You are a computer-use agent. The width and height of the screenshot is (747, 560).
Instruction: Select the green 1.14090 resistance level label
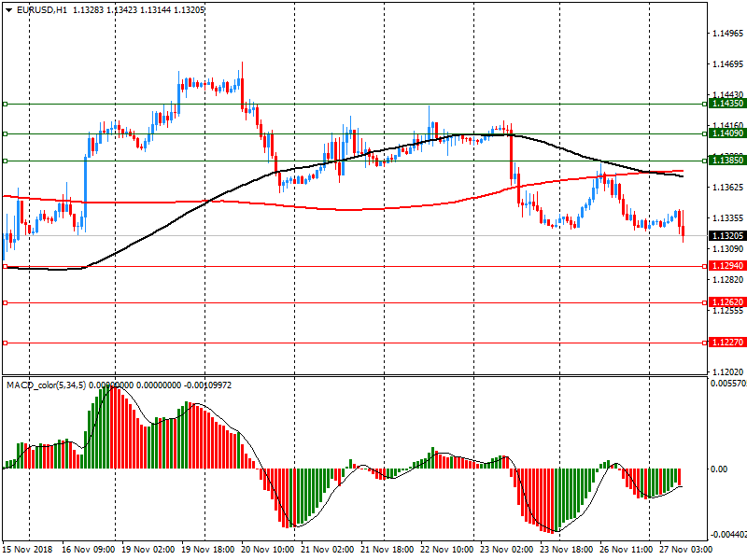pos(727,133)
